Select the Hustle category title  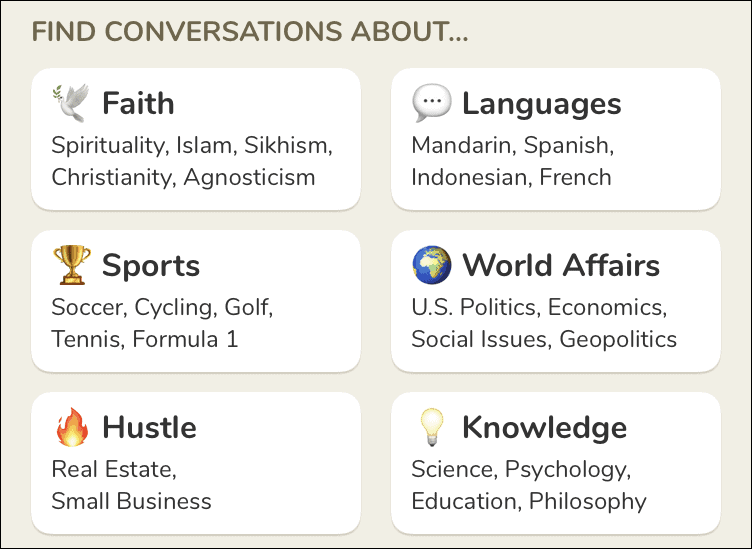click(x=150, y=427)
